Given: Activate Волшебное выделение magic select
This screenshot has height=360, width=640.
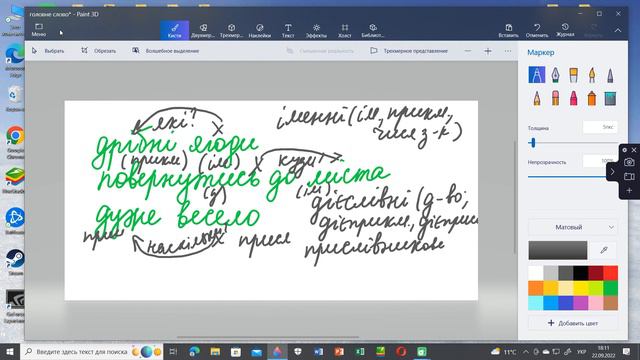Looking at the screenshot, I should (165, 51).
